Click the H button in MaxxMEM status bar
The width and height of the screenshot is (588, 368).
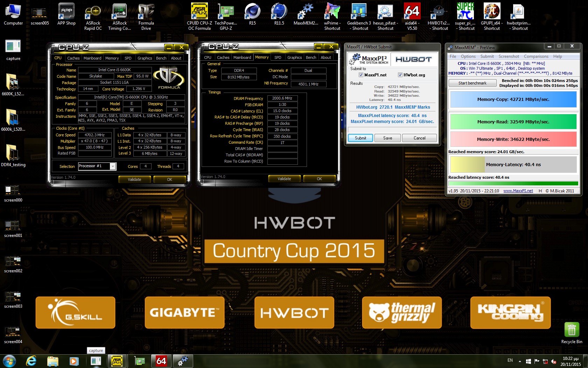click(x=540, y=191)
